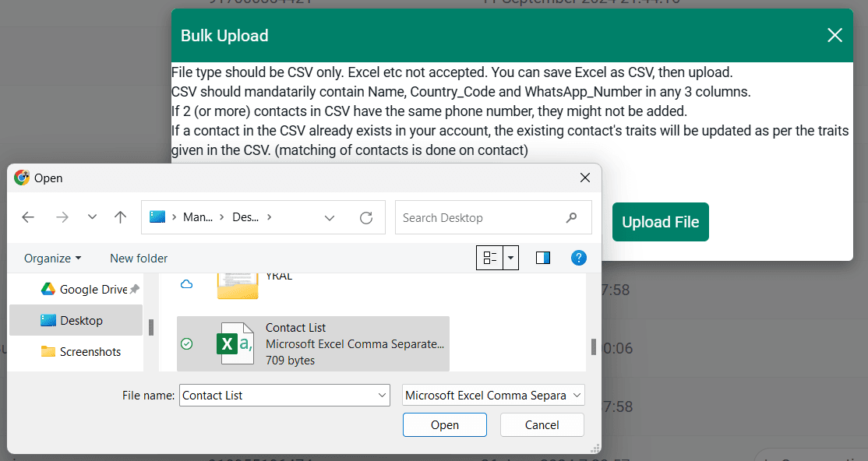The height and width of the screenshot is (461, 868).
Task: Toggle the preview pane icon
Action: click(x=543, y=258)
